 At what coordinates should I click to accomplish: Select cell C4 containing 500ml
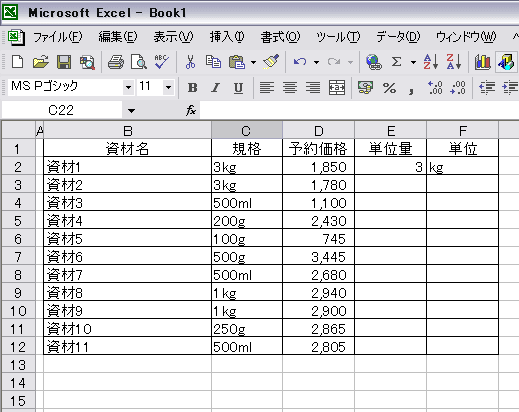click(247, 203)
